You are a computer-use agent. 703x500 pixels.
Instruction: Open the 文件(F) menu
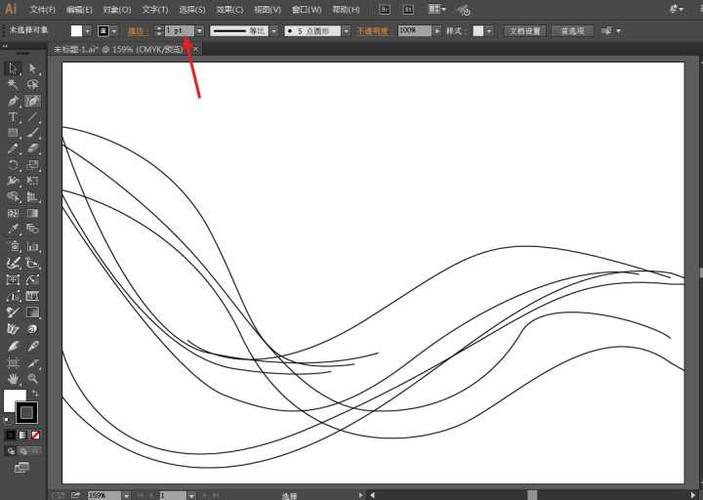pos(43,9)
